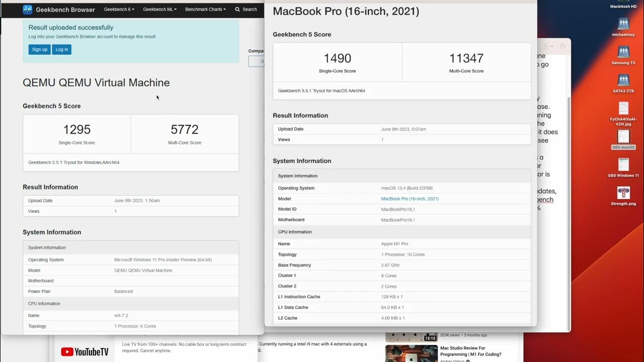Click the 'Balanced' power plan value
The width and height of the screenshot is (644, 362).
pos(123,292)
